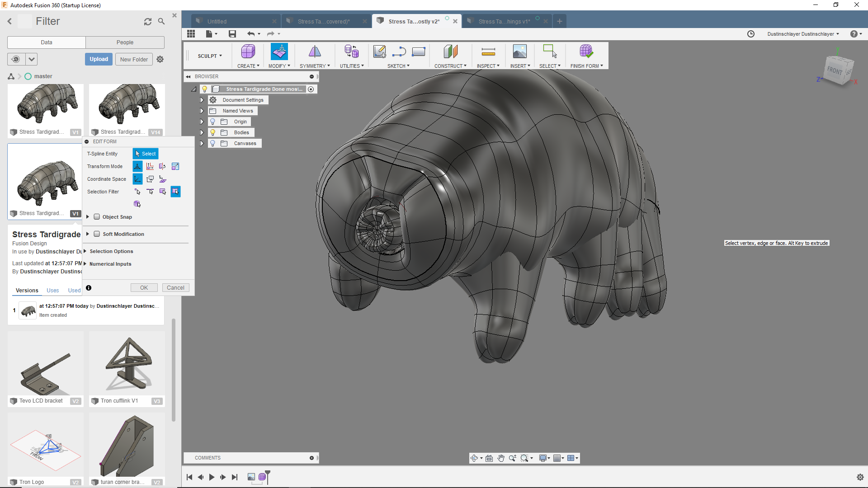Select Vertex selection filter
Image resolution: width=868 pixels, height=488 pixels.
(x=137, y=192)
